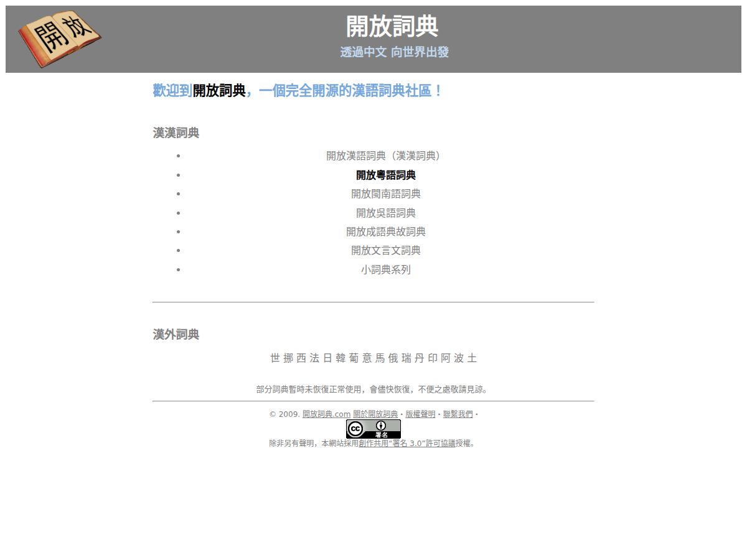Select the 俄 foreign dictionary link

393,358
